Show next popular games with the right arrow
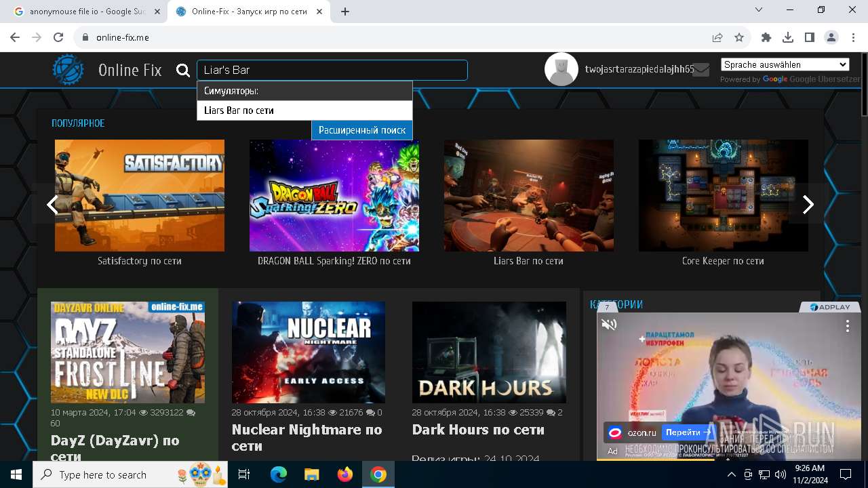868x488 pixels. tap(808, 204)
